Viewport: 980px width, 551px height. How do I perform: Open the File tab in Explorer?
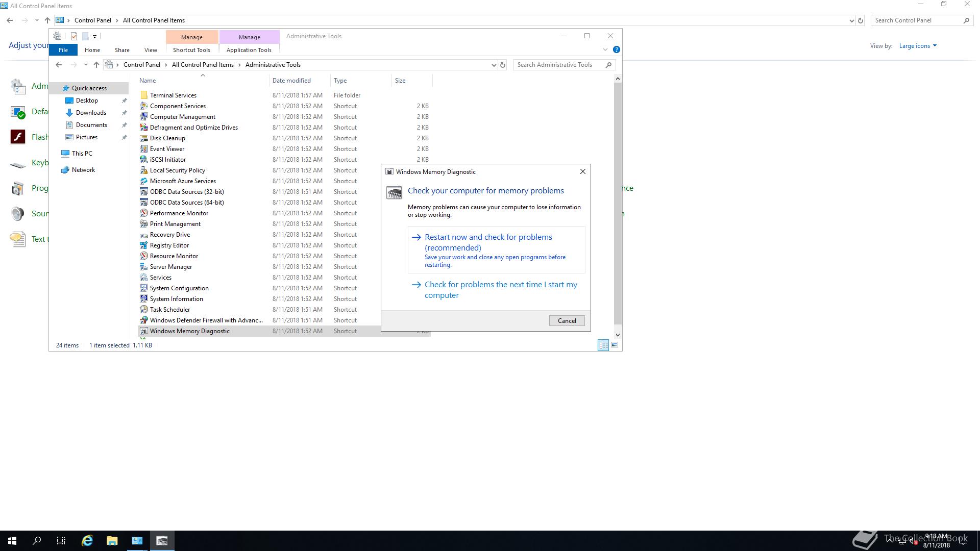[63, 50]
